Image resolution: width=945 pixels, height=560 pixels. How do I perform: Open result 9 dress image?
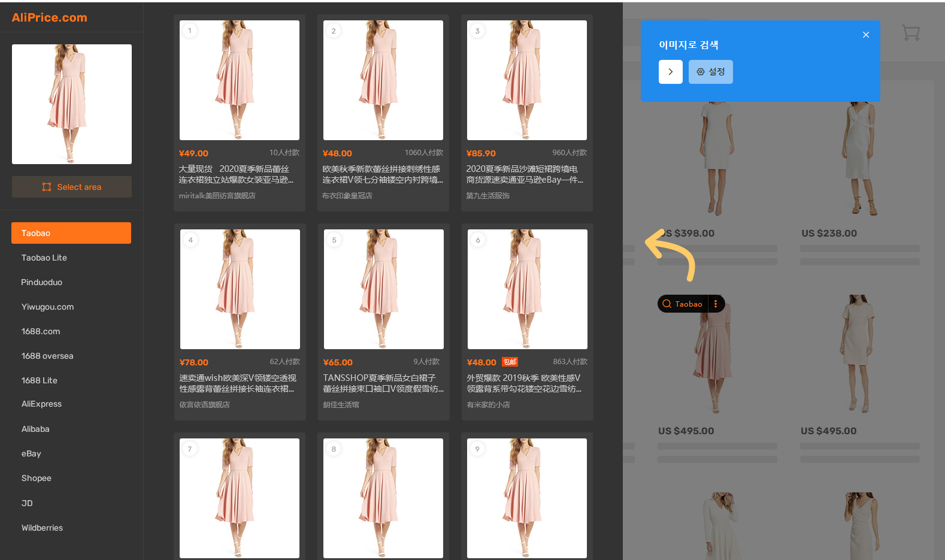click(527, 498)
